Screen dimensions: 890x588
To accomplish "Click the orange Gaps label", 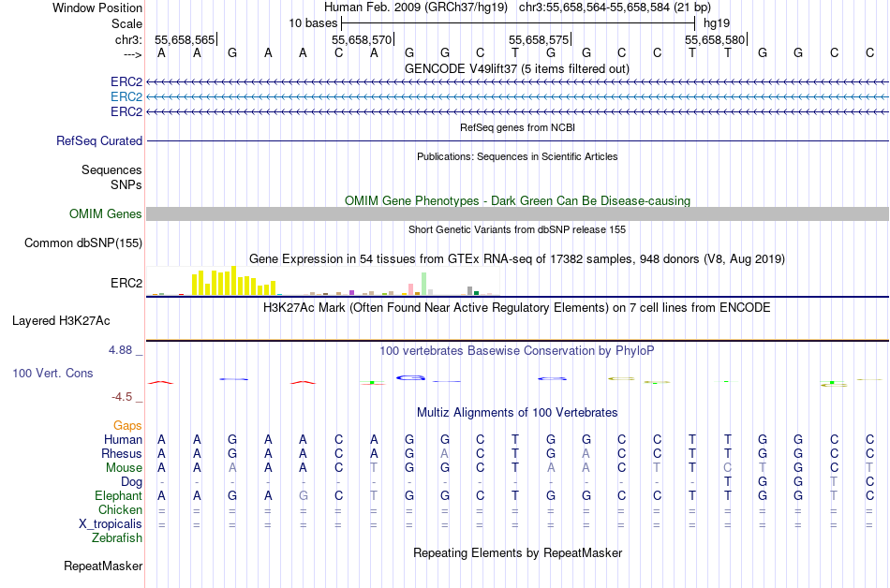I will [127, 425].
